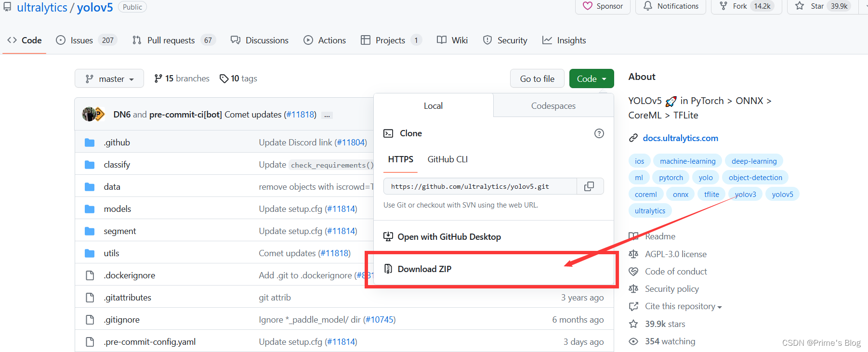Click the pytorch topic tag
Screen dimensions: 868x352
(x=671, y=178)
